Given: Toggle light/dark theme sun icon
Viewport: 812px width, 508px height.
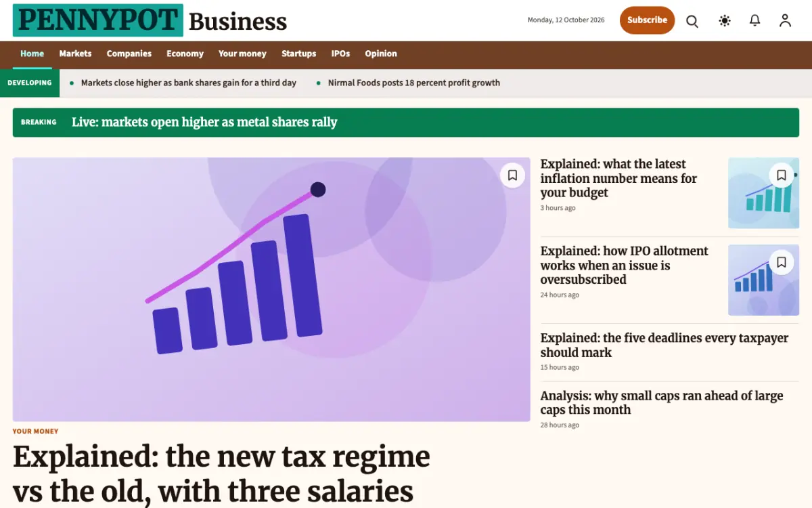Looking at the screenshot, I should 725,20.
